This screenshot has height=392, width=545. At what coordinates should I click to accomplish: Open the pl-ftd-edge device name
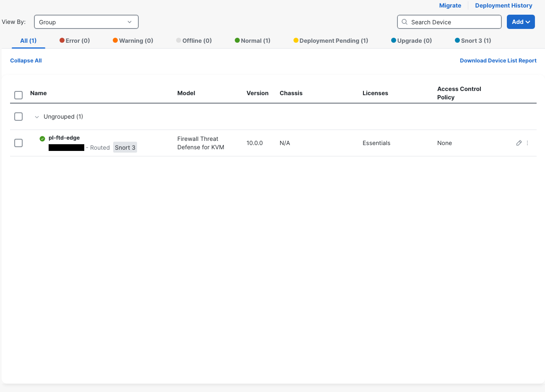[64, 138]
